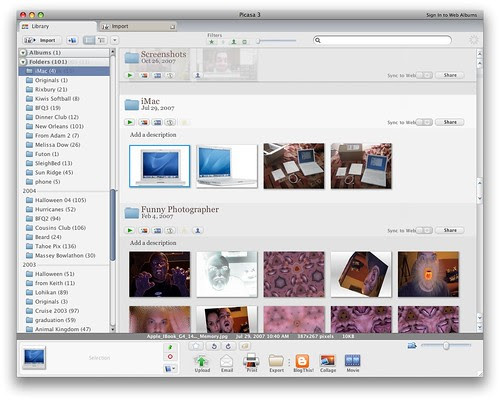
Task: Select the kaleidoscope thumbnail in Funny Photographer
Action: click(x=294, y=274)
